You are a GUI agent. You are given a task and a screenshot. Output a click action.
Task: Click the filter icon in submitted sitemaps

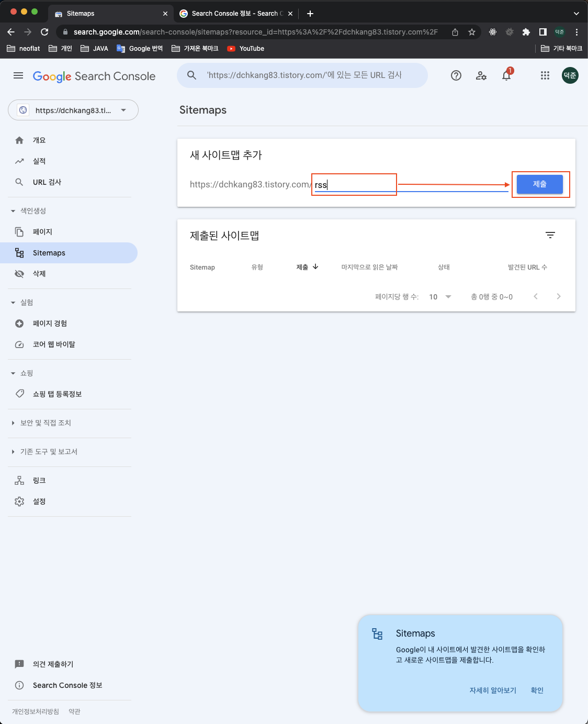pyautogui.click(x=550, y=235)
